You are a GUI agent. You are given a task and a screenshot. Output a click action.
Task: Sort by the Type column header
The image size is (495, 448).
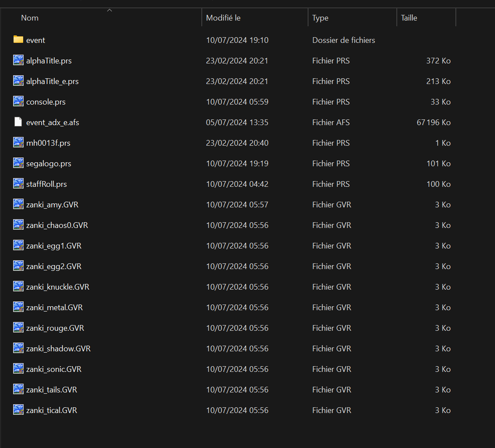pos(320,18)
